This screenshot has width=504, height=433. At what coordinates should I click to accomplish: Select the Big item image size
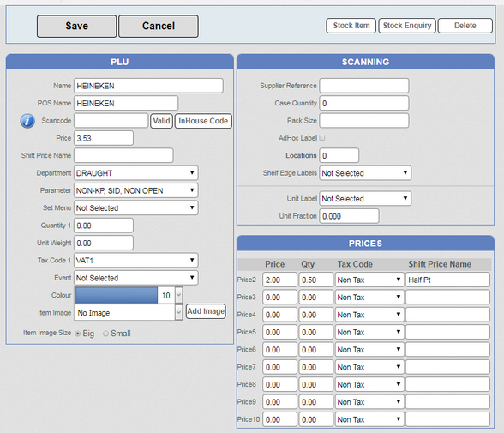(x=78, y=334)
